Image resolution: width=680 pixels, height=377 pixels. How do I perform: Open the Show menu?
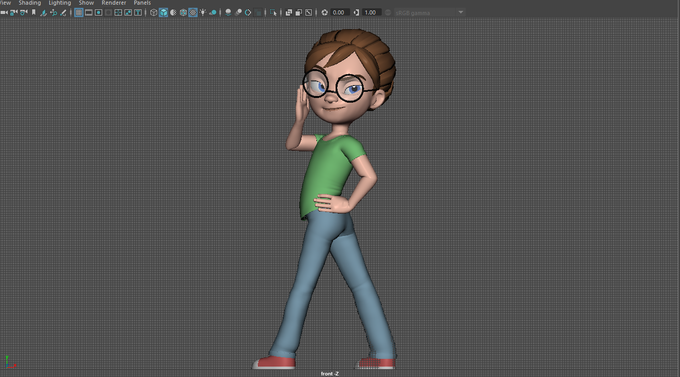pyautogui.click(x=86, y=3)
